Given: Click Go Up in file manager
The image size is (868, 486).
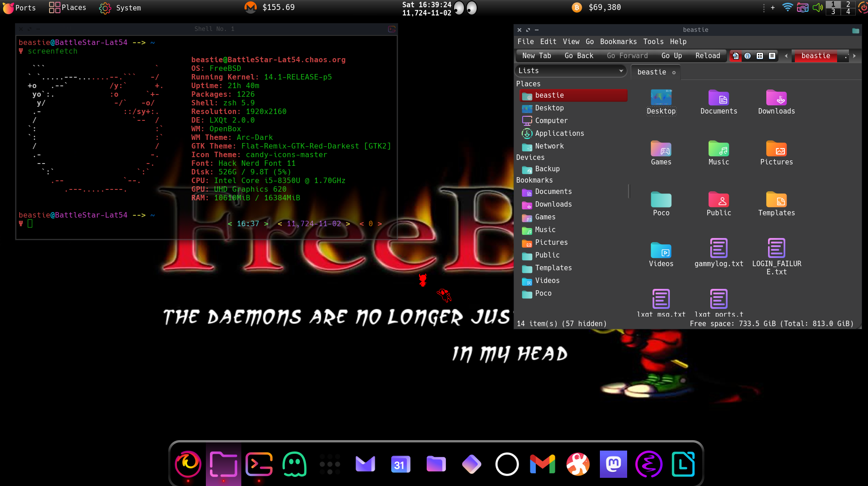Looking at the screenshot, I should click(x=672, y=56).
